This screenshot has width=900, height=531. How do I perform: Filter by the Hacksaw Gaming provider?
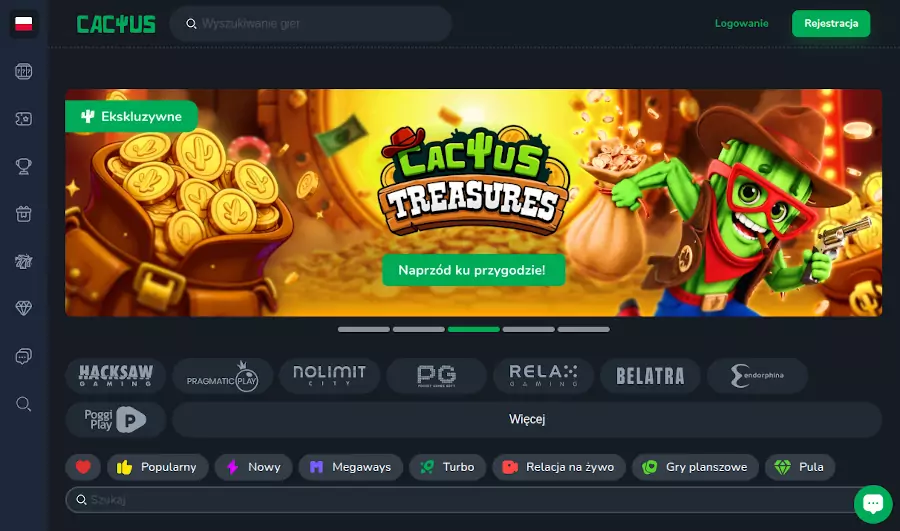[x=115, y=376]
